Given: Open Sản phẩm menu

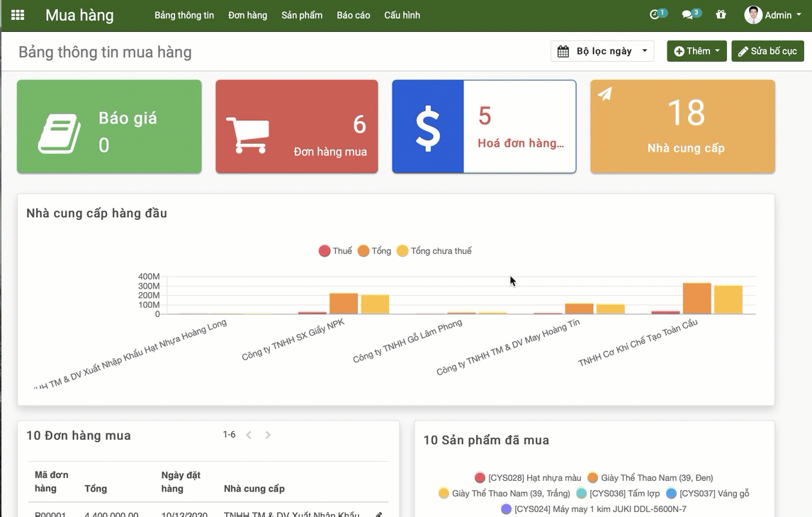Looking at the screenshot, I should [x=302, y=15].
